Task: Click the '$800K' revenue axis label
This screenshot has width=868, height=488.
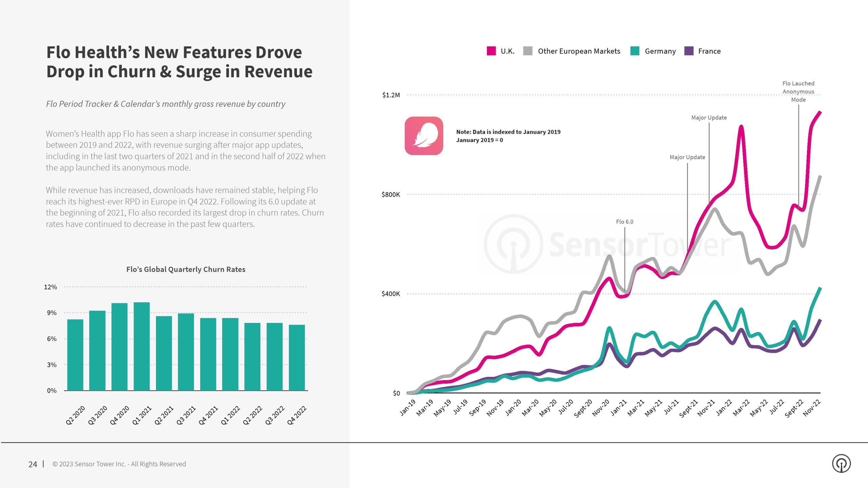Action: (391, 195)
